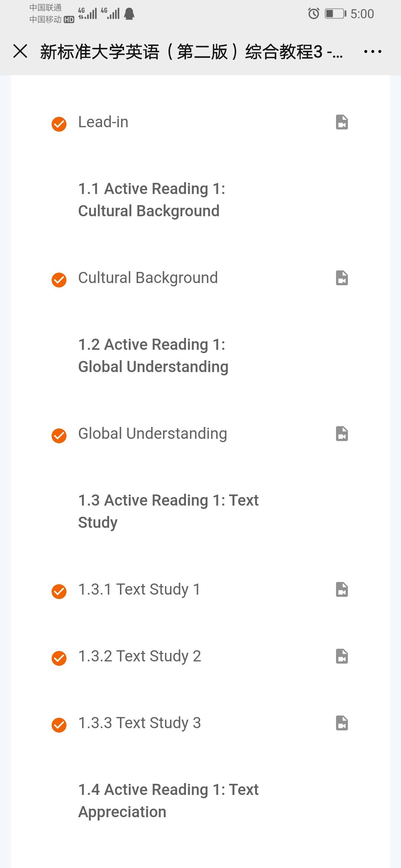This screenshot has height=868, width=401.
Task: Close the course page with the X
Action: pos(20,51)
